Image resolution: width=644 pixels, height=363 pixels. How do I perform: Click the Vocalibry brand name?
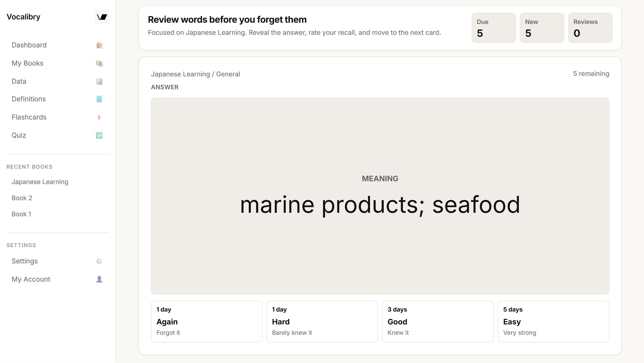pos(23,17)
